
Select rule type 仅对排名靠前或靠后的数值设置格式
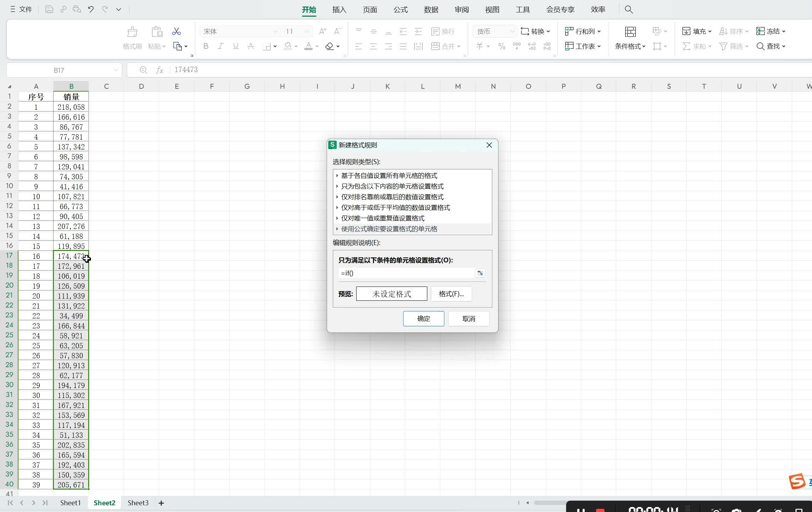412,197
